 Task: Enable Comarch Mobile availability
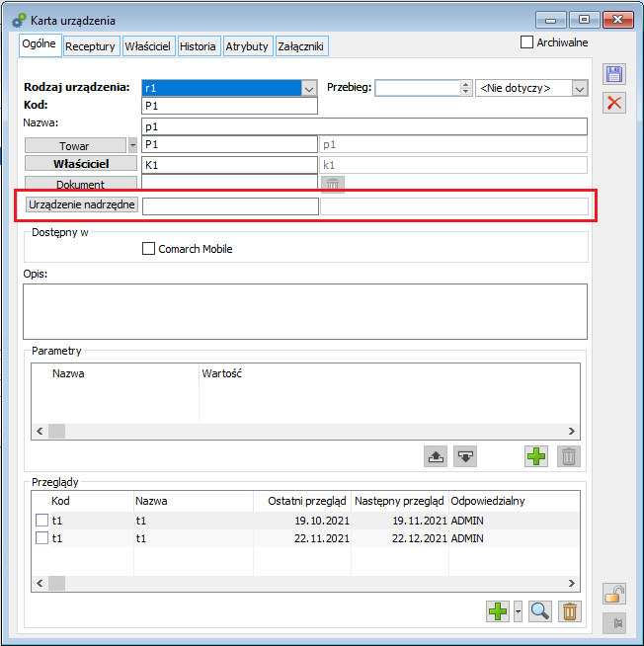point(148,249)
